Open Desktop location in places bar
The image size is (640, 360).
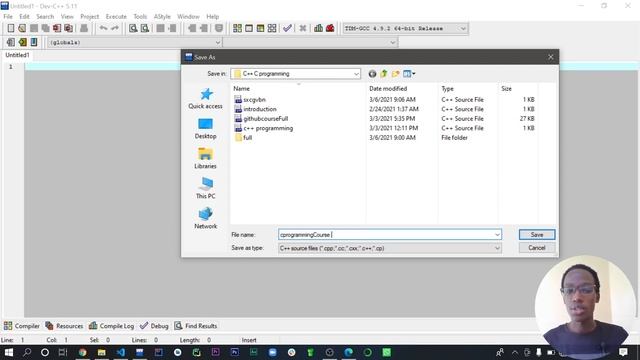[205, 129]
